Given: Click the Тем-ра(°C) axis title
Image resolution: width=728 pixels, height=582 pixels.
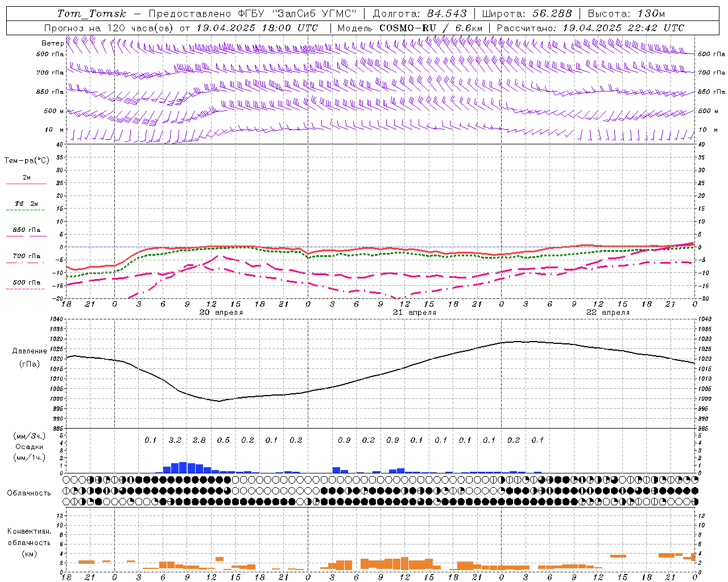Looking at the screenshot, I should 27,160.
